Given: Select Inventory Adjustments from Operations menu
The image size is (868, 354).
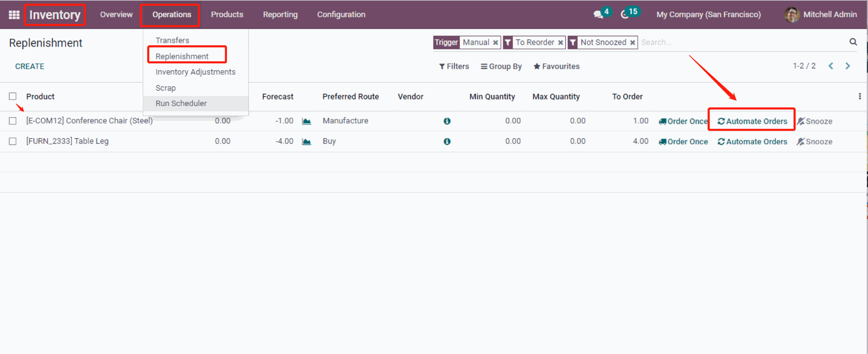Looking at the screenshot, I should 195,72.
